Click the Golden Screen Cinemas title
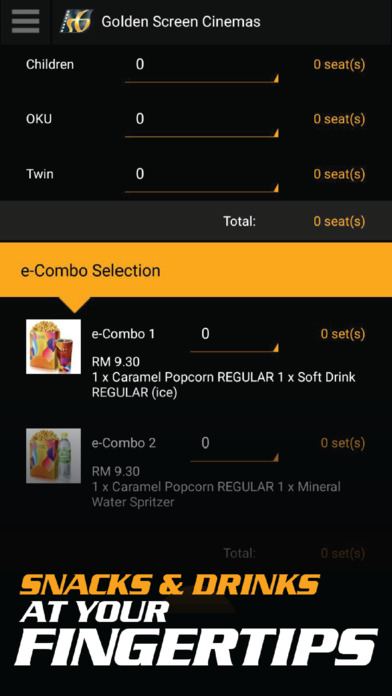The height and width of the screenshot is (696, 392). point(181,21)
